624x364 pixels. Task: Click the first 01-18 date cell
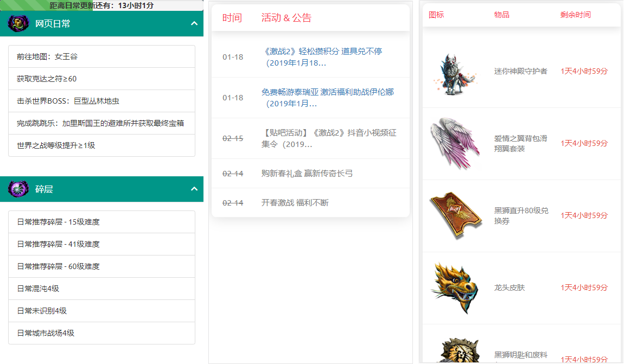[233, 57]
